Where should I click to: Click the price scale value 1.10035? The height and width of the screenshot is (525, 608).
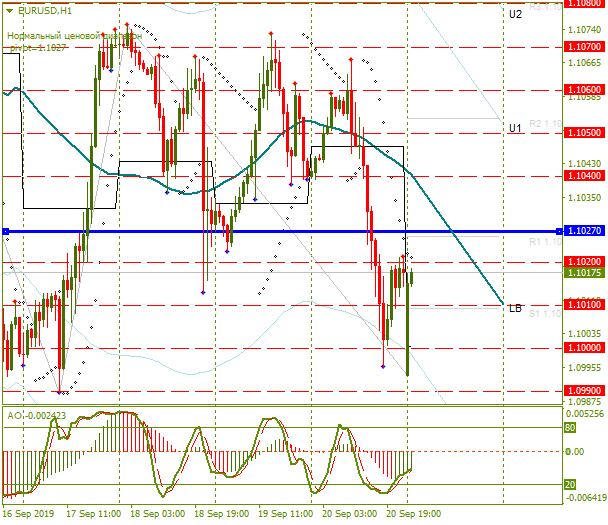click(x=584, y=334)
